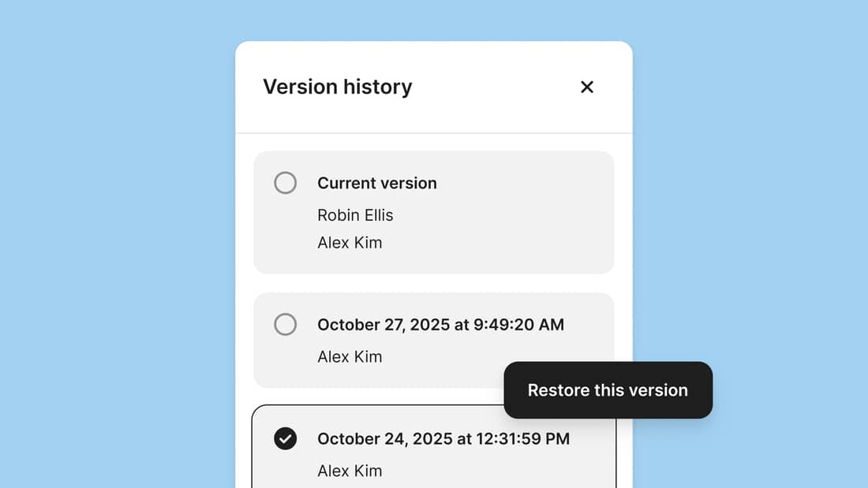Close the Version history dialog
The height and width of the screenshot is (488, 868).
pos(587,87)
